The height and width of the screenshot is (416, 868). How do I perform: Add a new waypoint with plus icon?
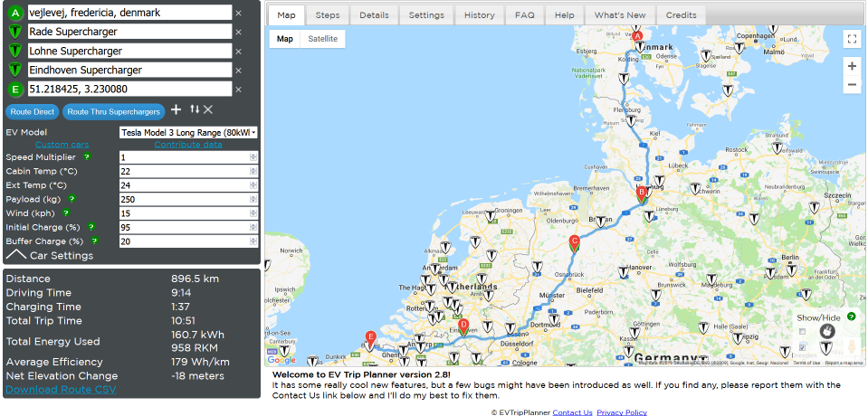coord(176,109)
